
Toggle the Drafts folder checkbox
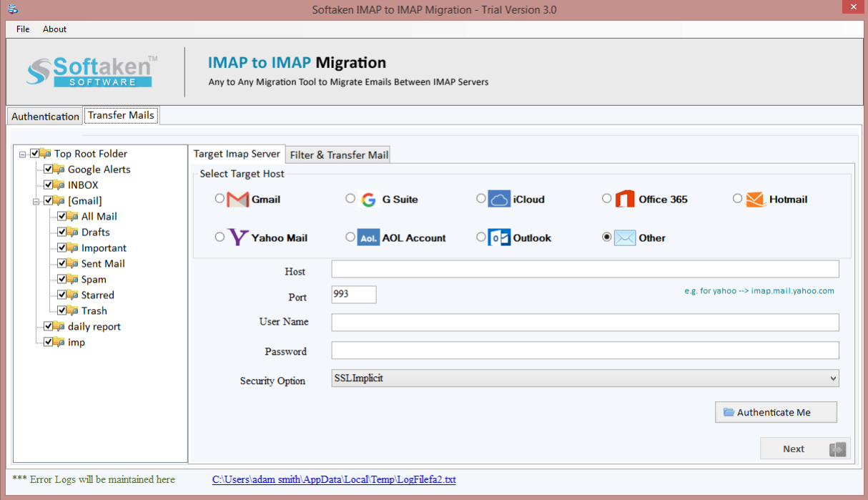(63, 232)
